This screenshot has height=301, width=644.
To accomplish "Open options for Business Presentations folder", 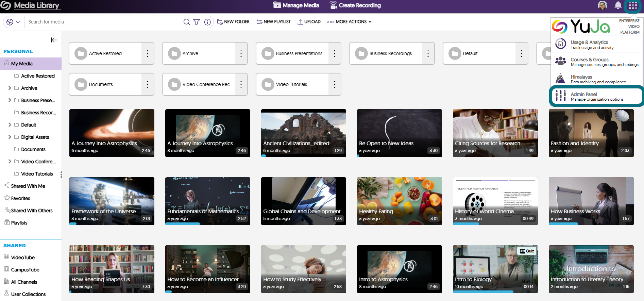I will [335, 53].
